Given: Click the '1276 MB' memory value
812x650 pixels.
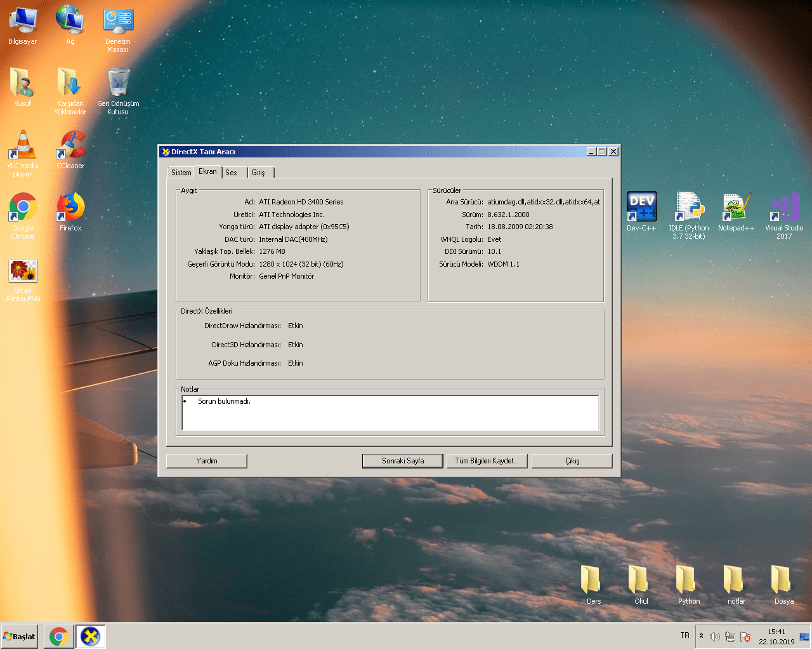Looking at the screenshot, I should coord(272,251).
